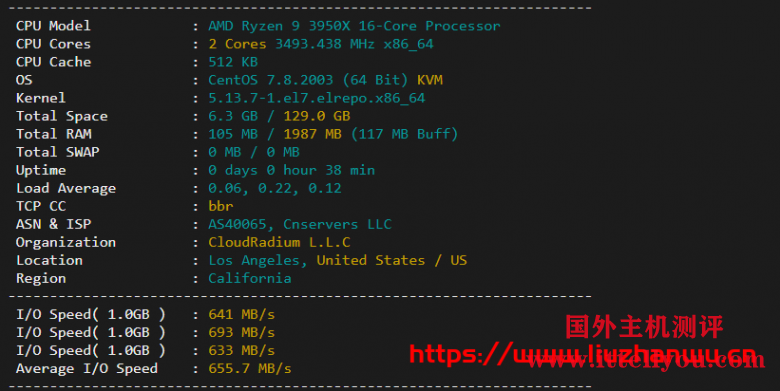The width and height of the screenshot is (780, 391).
Task: Click the "6.3 GB" used space value
Action: click(233, 116)
